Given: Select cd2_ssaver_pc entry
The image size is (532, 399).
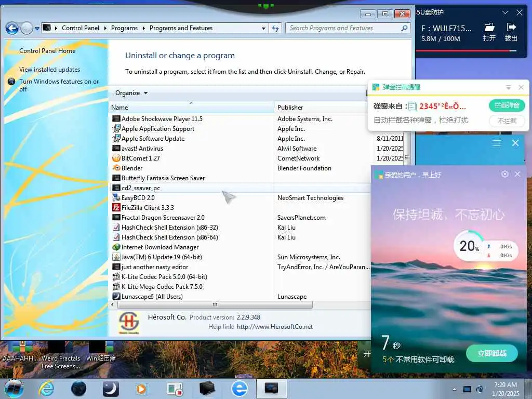Looking at the screenshot, I should point(140,188).
